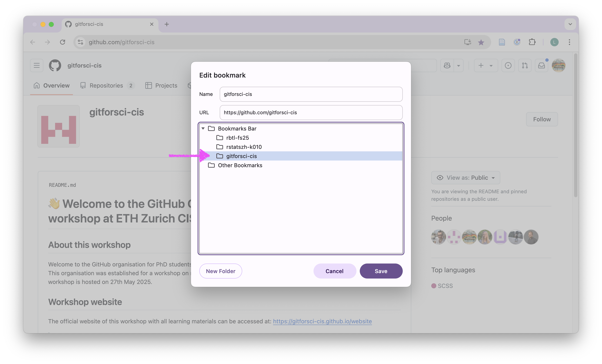Viewport: 602px width, 364px height.
Task: Open the View as: Public dropdown
Action: (466, 178)
